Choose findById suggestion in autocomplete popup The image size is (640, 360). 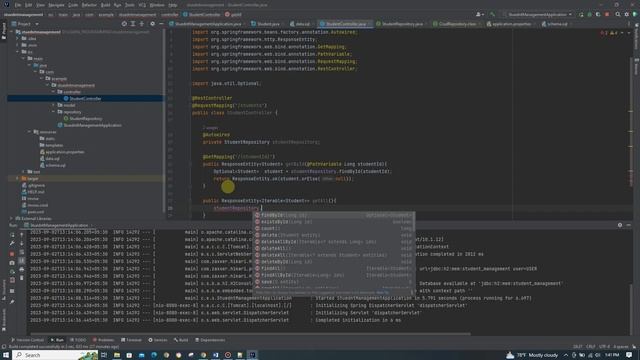[x=334, y=215]
